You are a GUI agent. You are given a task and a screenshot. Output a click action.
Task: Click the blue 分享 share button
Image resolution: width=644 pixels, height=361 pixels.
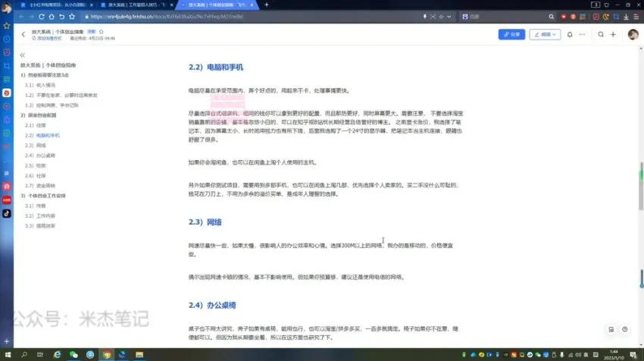click(x=511, y=35)
